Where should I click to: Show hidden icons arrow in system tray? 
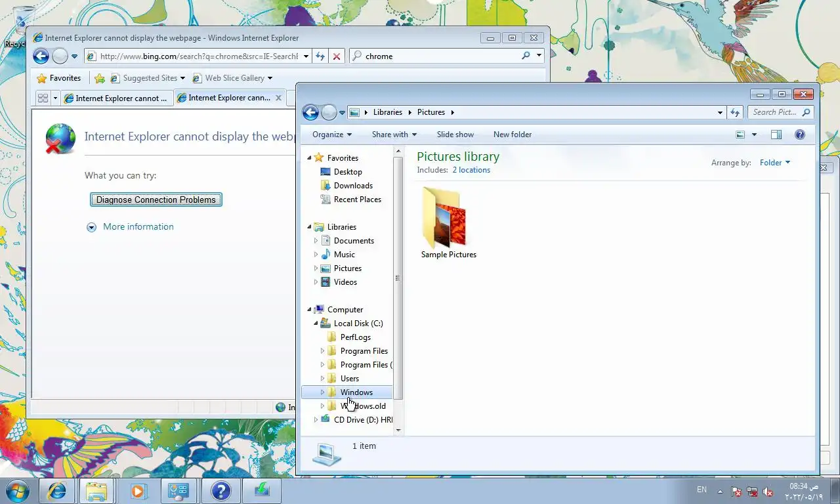(x=720, y=492)
